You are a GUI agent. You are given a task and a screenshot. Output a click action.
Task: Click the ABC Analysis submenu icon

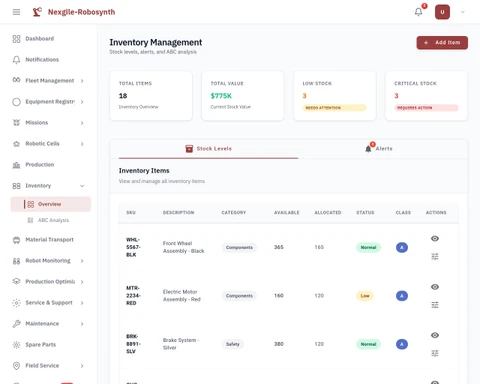pyautogui.click(x=30, y=220)
